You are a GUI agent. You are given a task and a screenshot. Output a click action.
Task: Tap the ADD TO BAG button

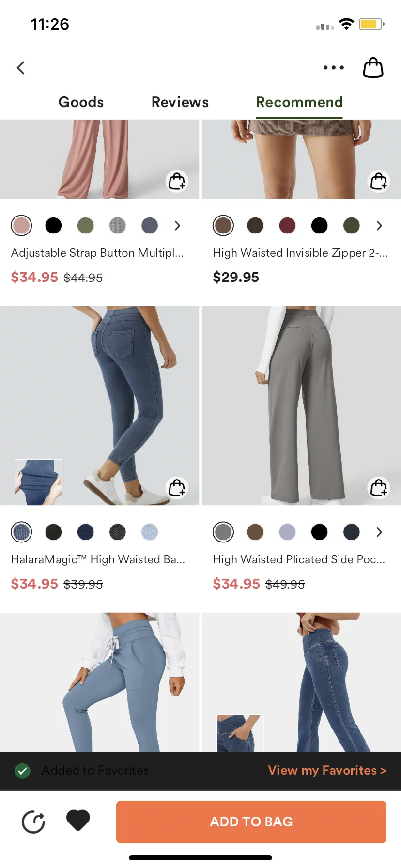(x=251, y=821)
